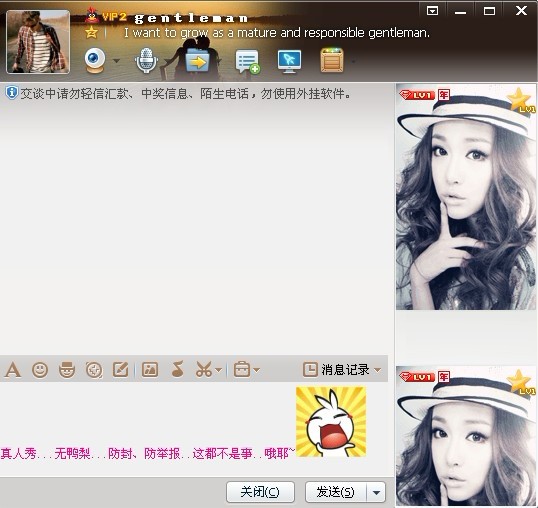Expand the 消息记录 dropdown arrow

(x=377, y=370)
